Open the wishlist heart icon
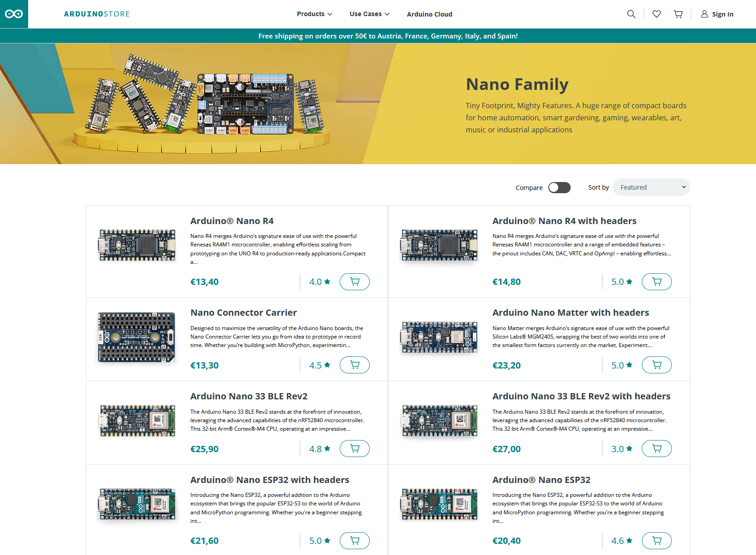Image resolution: width=756 pixels, height=555 pixels. click(657, 14)
